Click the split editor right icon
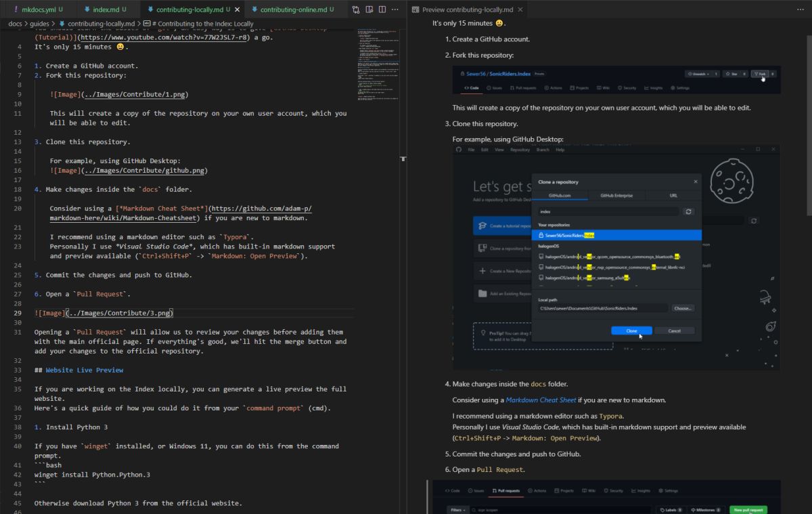This screenshot has width=812, height=514. pos(382,10)
